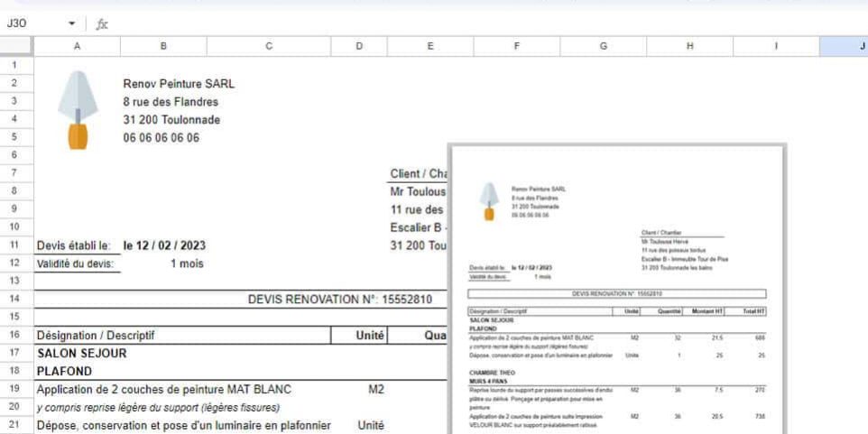Click the fx function icon
Viewport: 868px width, 434px height.
tap(102, 24)
